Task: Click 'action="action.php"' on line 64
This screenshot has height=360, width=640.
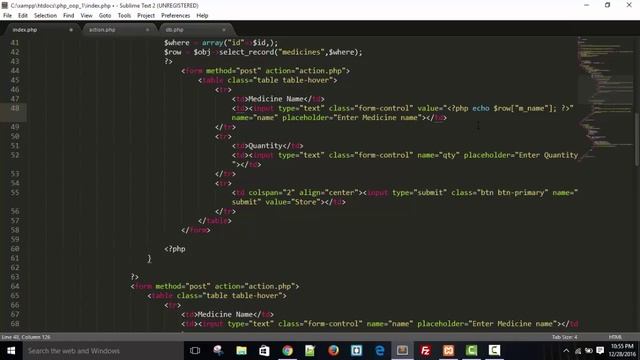Action: (x=255, y=286)
